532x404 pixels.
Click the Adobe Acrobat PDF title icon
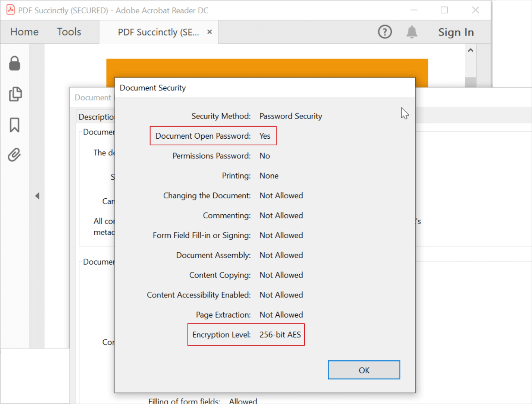[x=10, y=10]
